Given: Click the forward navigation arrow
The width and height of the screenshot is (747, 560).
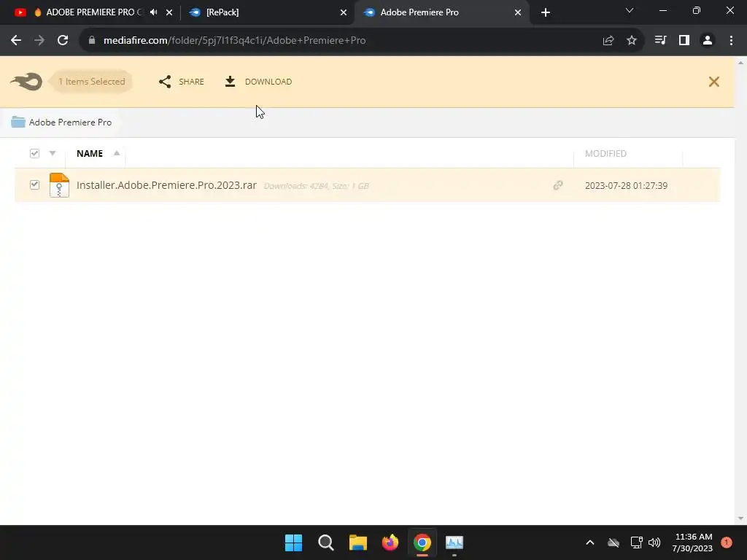Looking at the screenshot, I should pos(39,41).
